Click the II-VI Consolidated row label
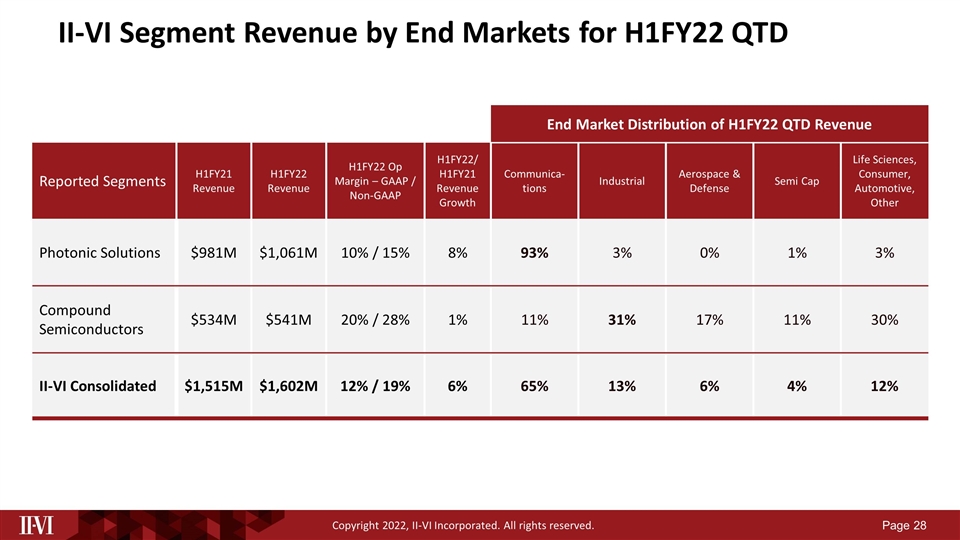 98,386
